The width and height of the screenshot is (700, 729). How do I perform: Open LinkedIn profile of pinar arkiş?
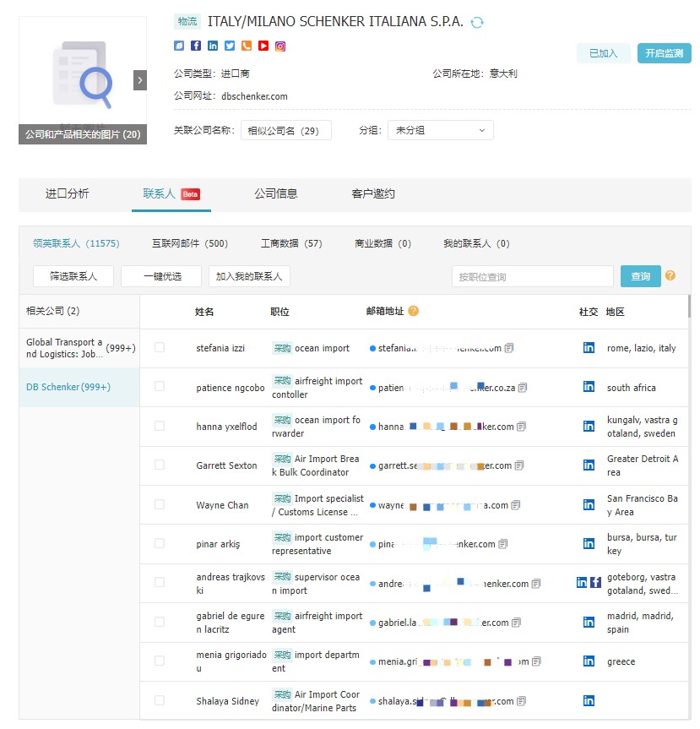tap(589, 543)
